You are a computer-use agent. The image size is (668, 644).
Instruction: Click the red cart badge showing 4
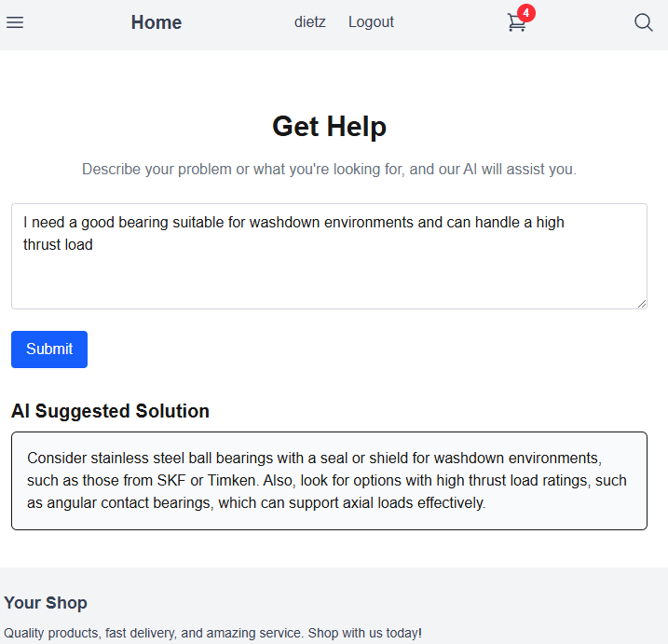526,13
